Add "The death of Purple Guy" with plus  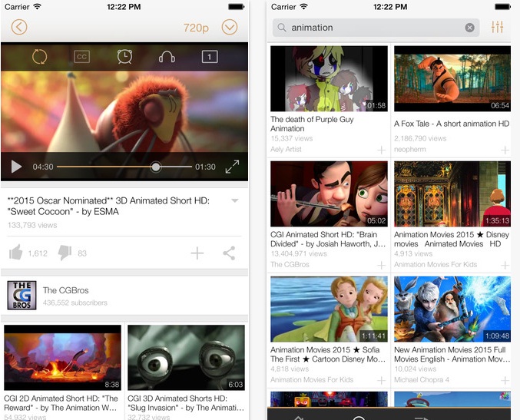pyautogui.click(x=382, y=150)
